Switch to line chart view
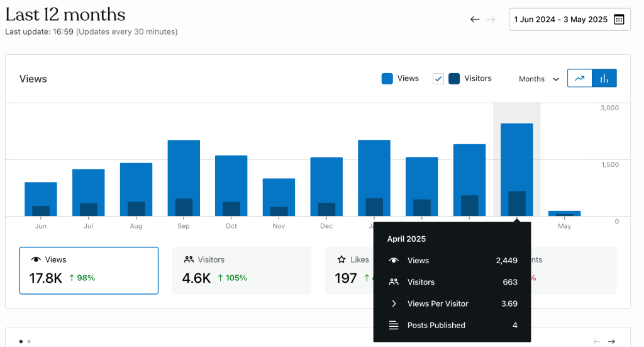The image size is (644, 347). point(580,78)
